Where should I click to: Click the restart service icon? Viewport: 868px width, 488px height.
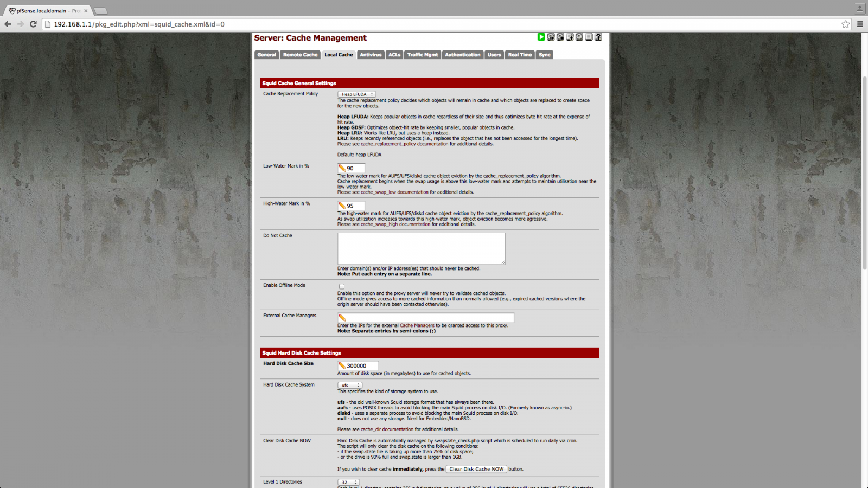551,37
